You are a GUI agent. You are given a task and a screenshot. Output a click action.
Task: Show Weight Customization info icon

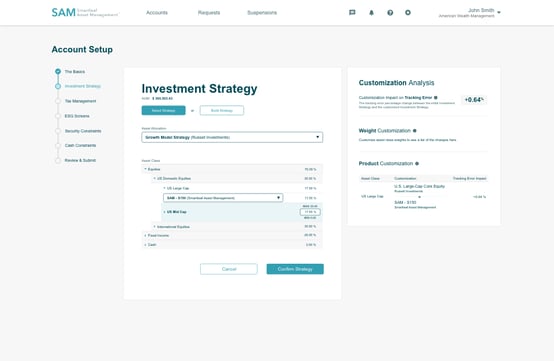click(x=415, y=131)
